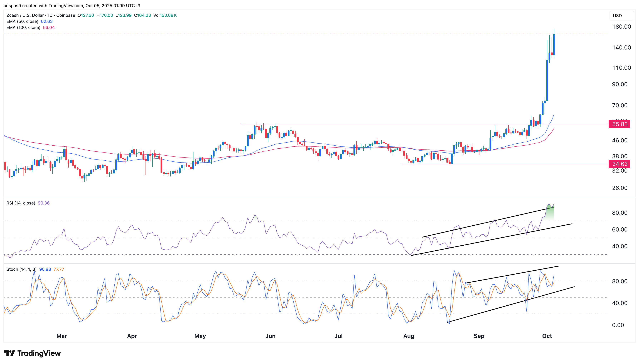
Task: Click the RSI value 90.36
Action: [43, 203]
